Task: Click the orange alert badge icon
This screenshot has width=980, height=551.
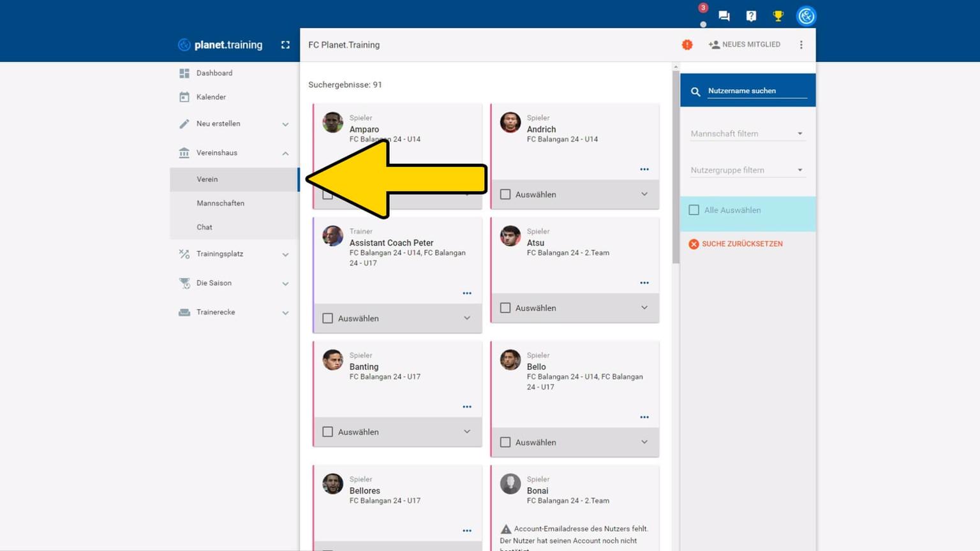Action: (687, 45)
